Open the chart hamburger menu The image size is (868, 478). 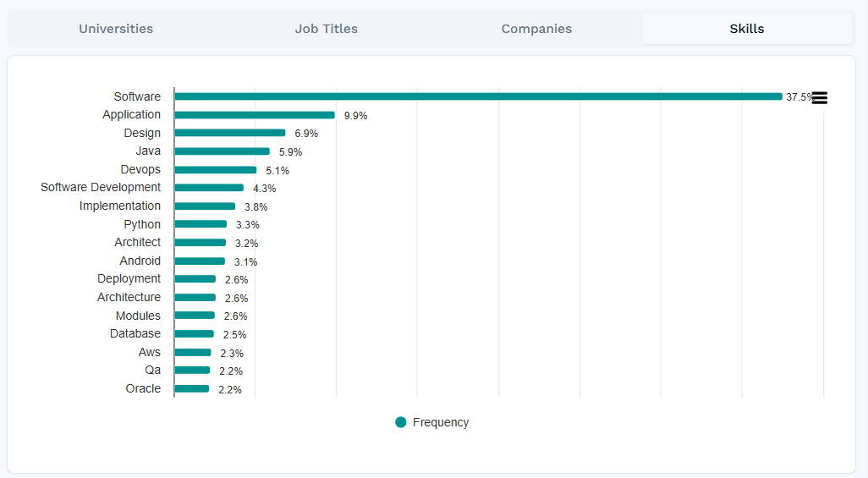coord(819,97)
